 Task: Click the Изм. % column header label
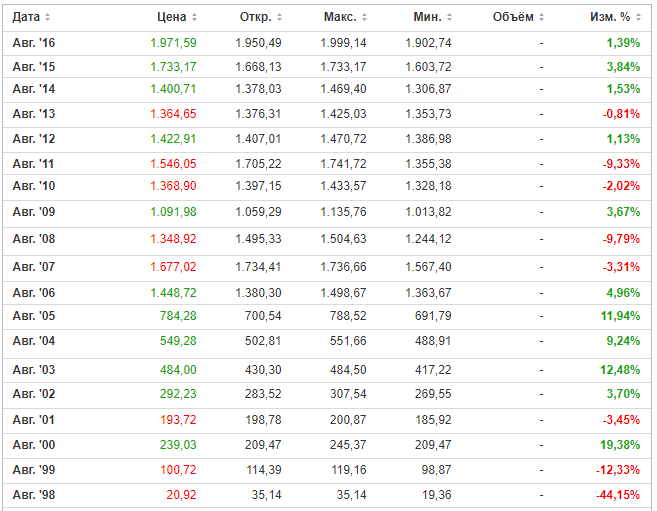pyautogui.click(x=610, y=17)
